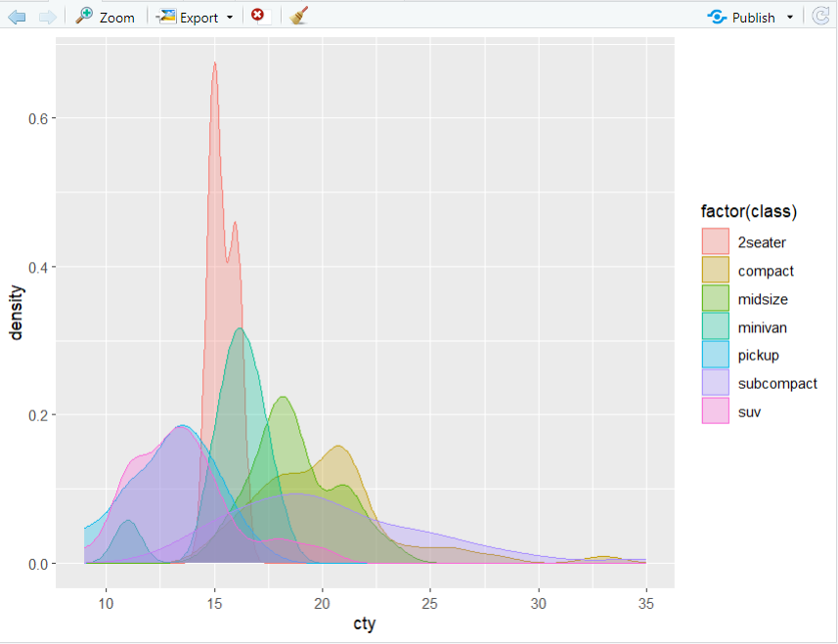Click the suv legend label
This screenshot has height=644, width=838.
[x=749, y=412]
